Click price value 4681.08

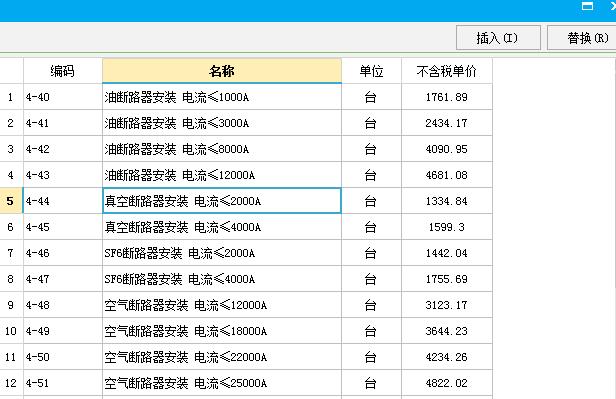click(447, 175)
